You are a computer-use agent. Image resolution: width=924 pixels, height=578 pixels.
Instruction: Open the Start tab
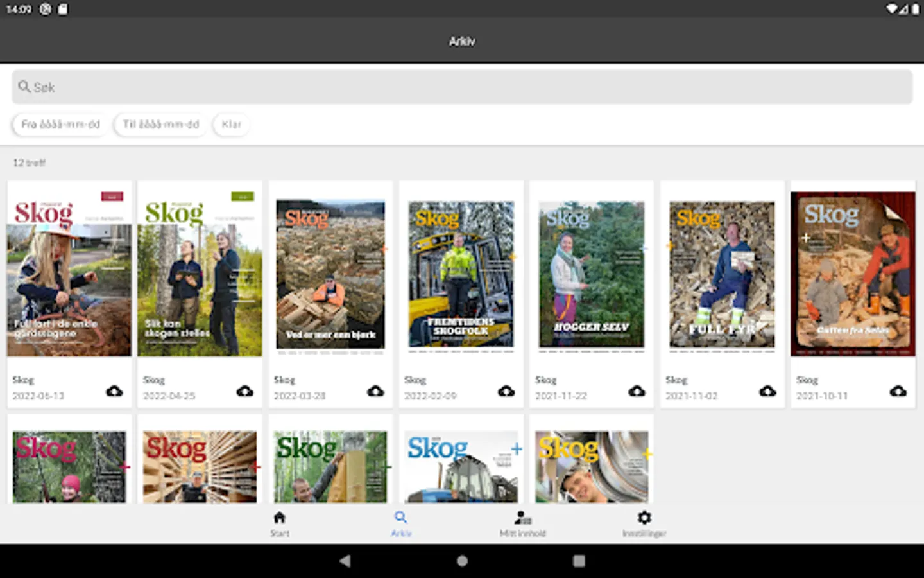tap(280, 524)
